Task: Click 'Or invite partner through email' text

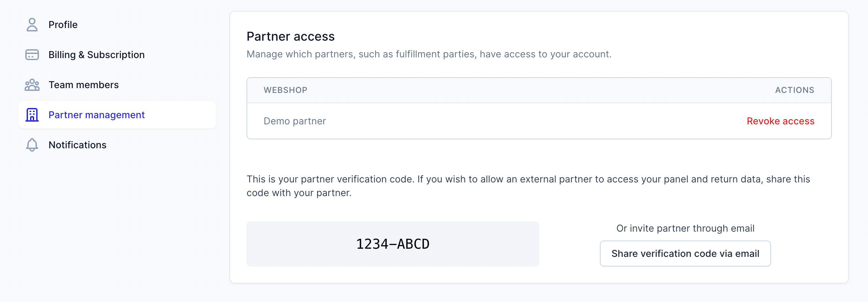Action: 685,228
